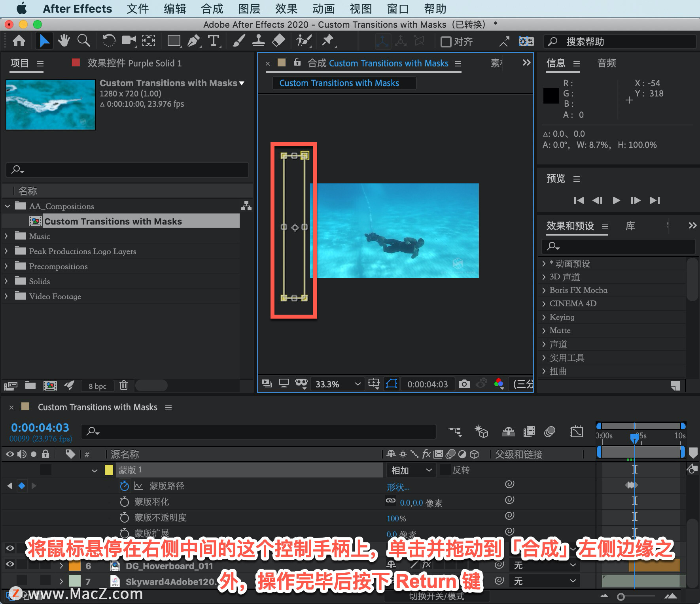Select the Hand tool
This screenshot has height=604, width=700.
pyautogui.click(x=64, y=41)
